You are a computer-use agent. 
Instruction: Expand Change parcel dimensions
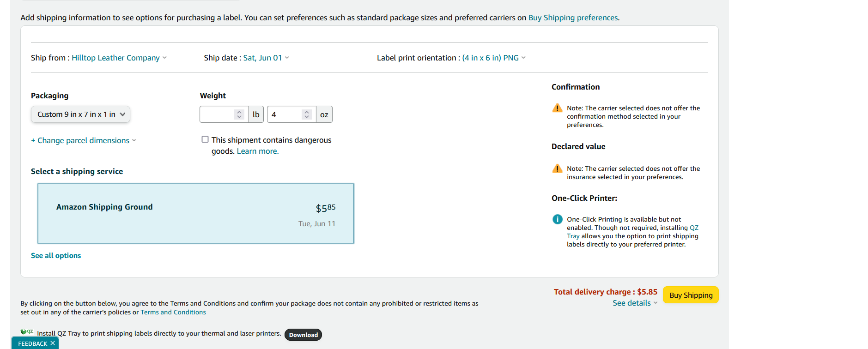pos(84,140)
